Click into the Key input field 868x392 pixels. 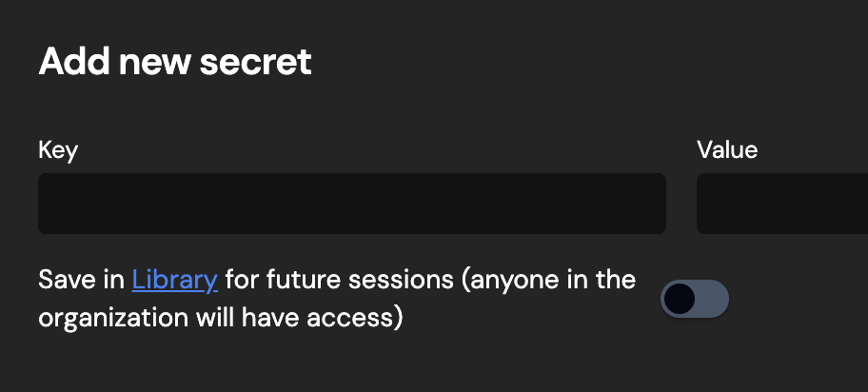click(x=351, y=204)
